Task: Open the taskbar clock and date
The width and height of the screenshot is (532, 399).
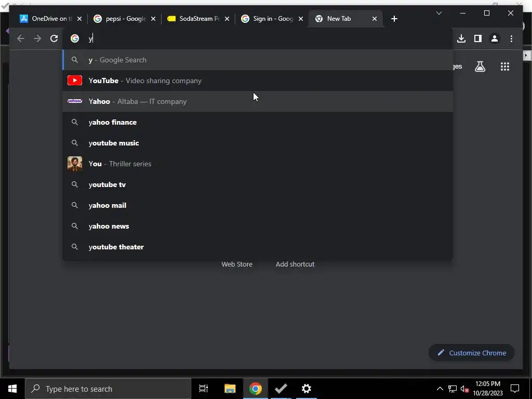Action: tap(487, 389)
